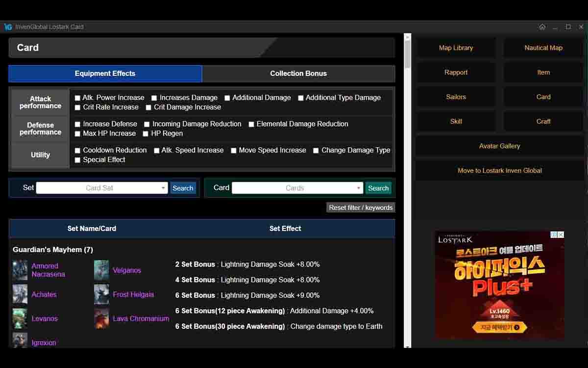588x368 pixels.
Task: Enable the Atk. Power Increase checkbox
Action: coord(77,98)
